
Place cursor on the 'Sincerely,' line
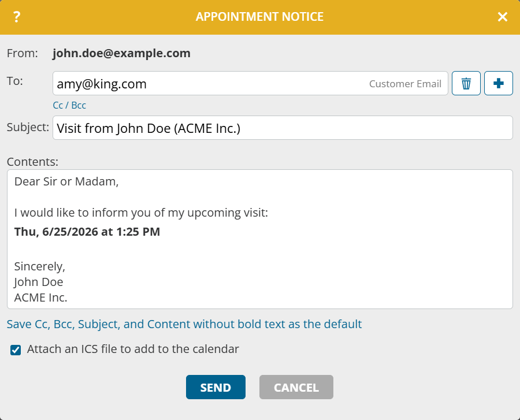click(x=39, y=266)
